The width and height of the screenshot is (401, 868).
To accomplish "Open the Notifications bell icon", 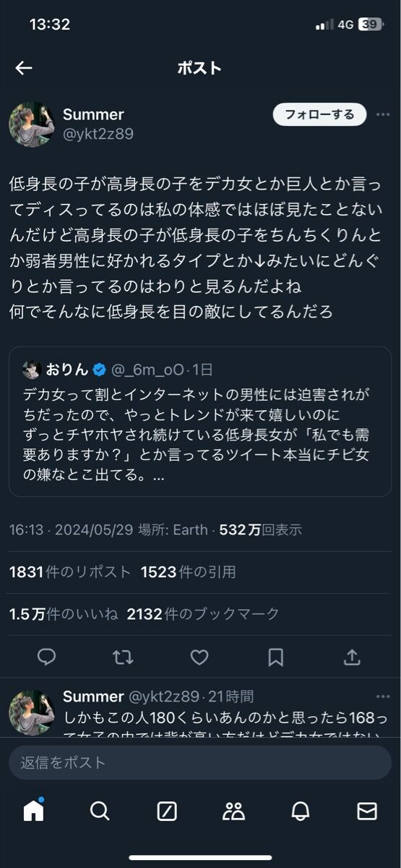I will click(301, 812).
